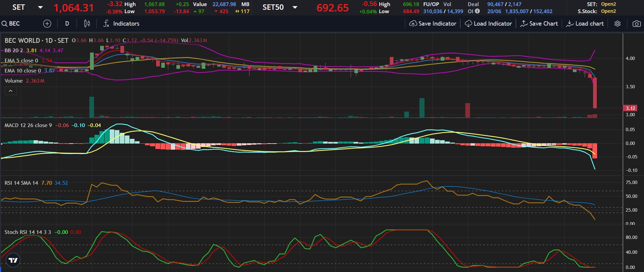The image size is (644, 272).
Task: Click the SET status Open2 text
Action: point(609,4)
